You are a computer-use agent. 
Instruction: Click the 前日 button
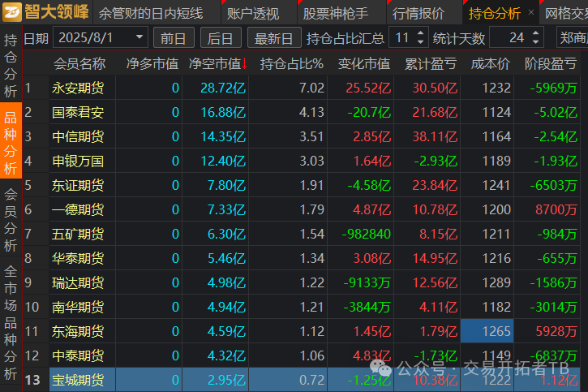pyautogui.click(x=174, y=37)
